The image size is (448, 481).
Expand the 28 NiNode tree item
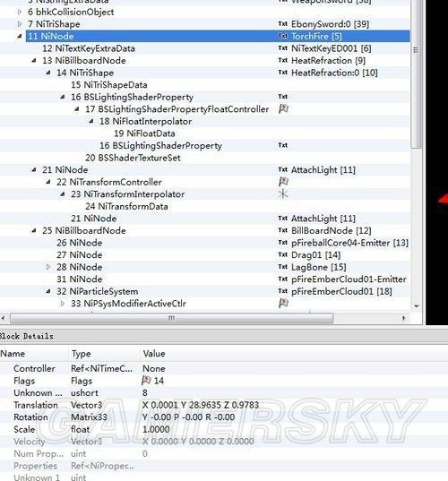[x=48, y=267]
